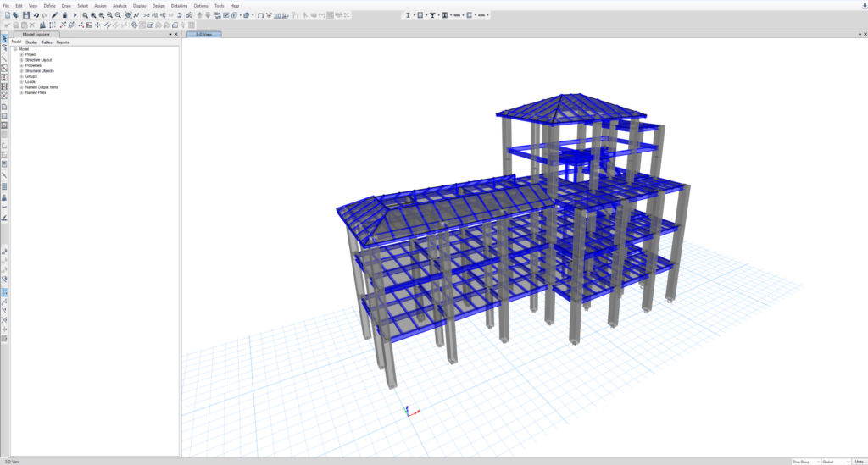
Task: Select the pointer tool in left toolbar
Action: (x=4, y=40)
